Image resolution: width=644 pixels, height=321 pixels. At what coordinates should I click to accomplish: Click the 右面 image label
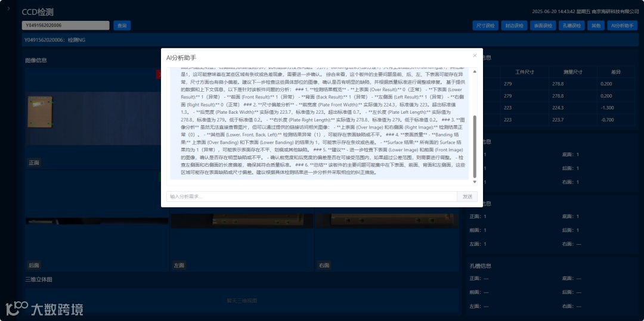(324, 265)
